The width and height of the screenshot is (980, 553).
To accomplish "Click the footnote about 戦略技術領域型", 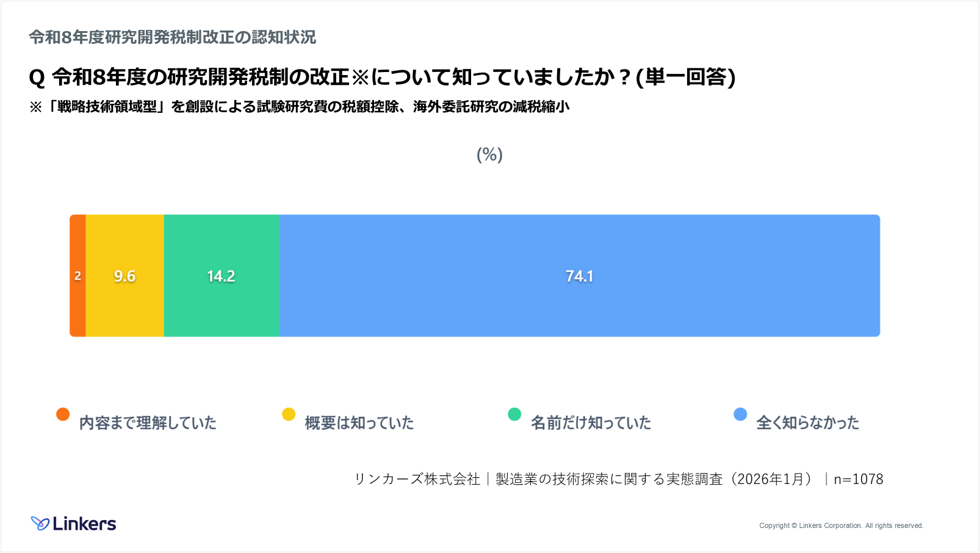I will click(299, 107).
